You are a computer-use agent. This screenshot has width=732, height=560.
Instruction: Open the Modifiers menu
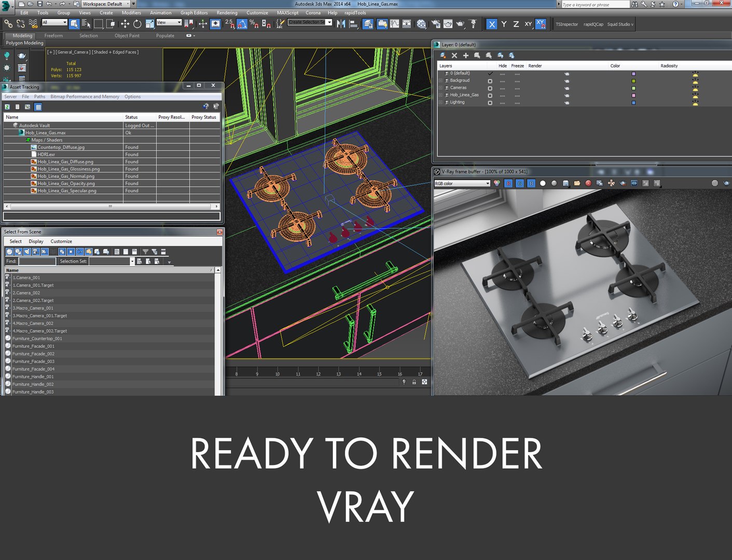[131, 13]
